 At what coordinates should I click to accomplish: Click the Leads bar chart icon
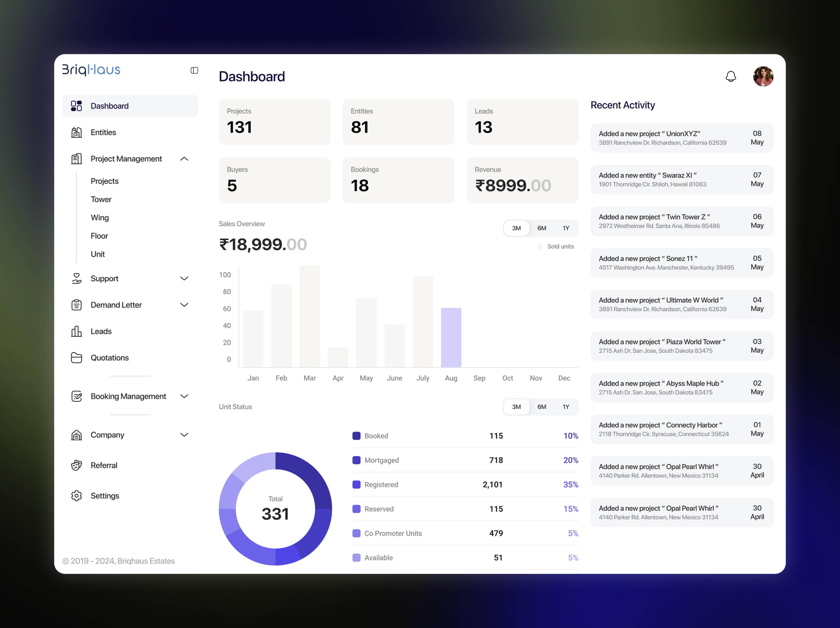(76, 331)
